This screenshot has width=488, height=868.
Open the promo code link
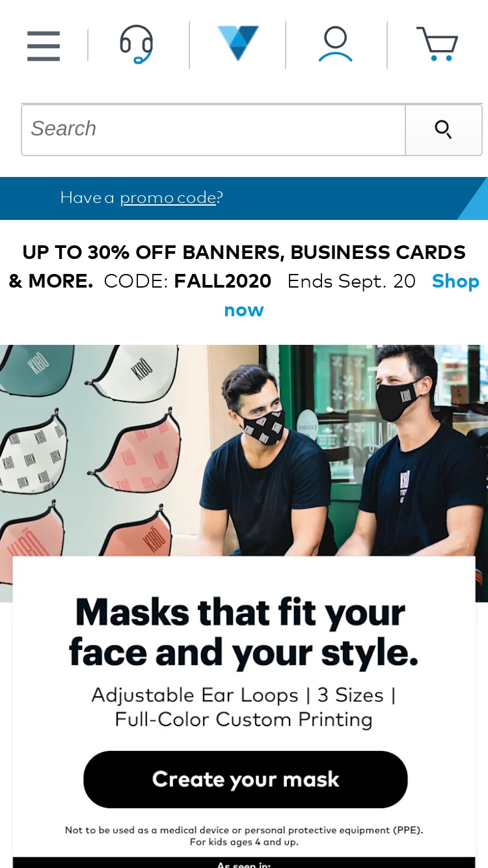tap(168, 197)
